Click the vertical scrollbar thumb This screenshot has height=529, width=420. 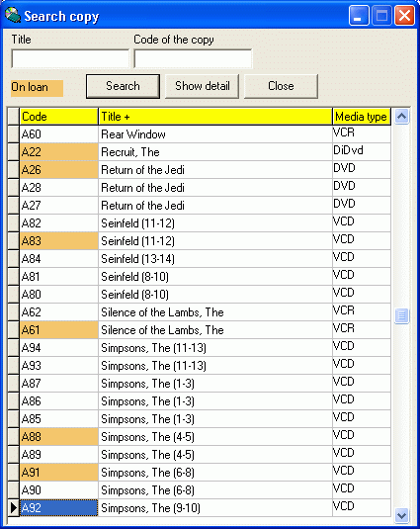pyautogui.click(x=401, y=315)
